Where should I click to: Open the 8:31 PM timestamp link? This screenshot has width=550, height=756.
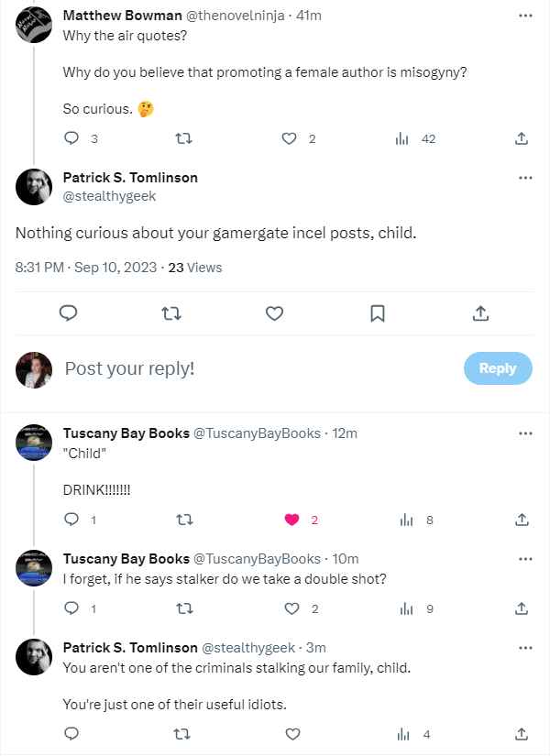40,268
